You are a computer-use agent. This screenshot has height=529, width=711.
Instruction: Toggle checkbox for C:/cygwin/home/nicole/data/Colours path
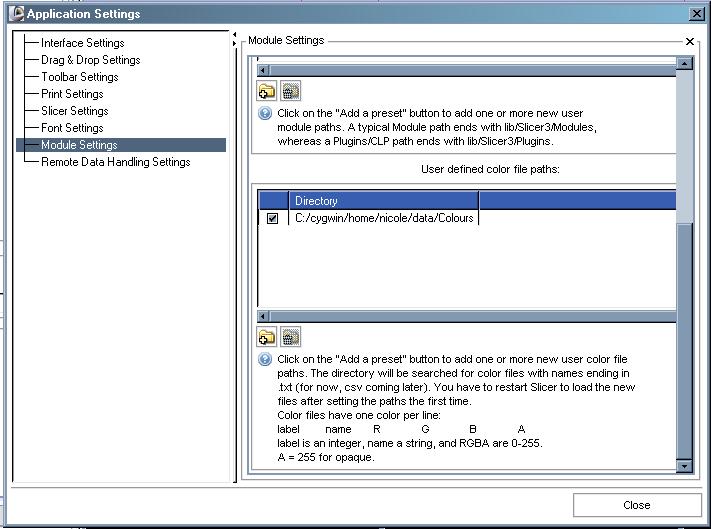273,218
